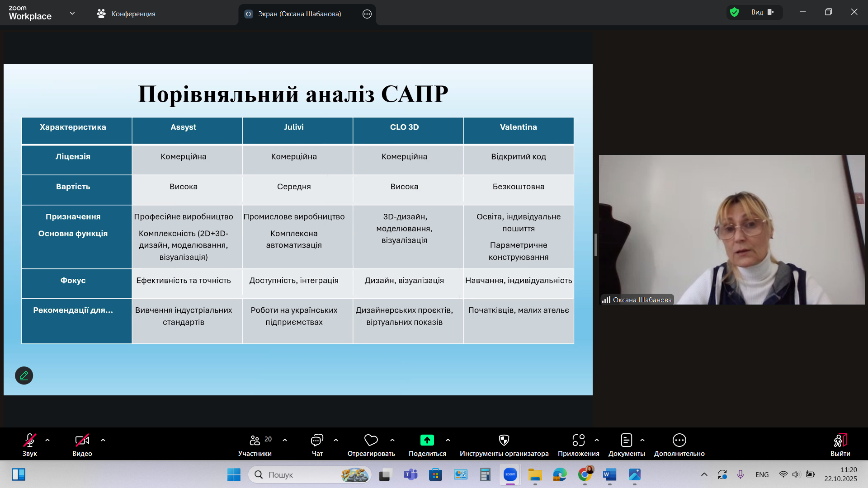Launch Microsoft Teams from taskbar
Image resolution: width=868 pixels, height=488 pixels.
pos(410,474)
